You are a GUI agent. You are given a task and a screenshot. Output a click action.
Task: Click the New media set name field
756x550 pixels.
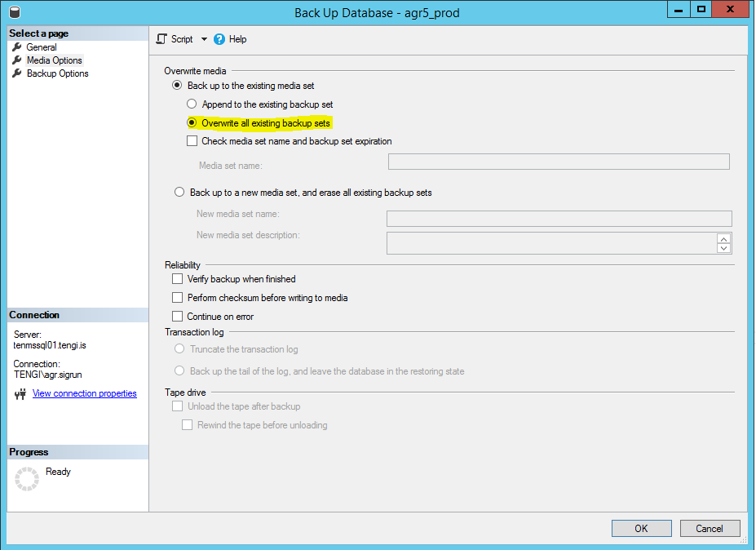click(559, 219)
